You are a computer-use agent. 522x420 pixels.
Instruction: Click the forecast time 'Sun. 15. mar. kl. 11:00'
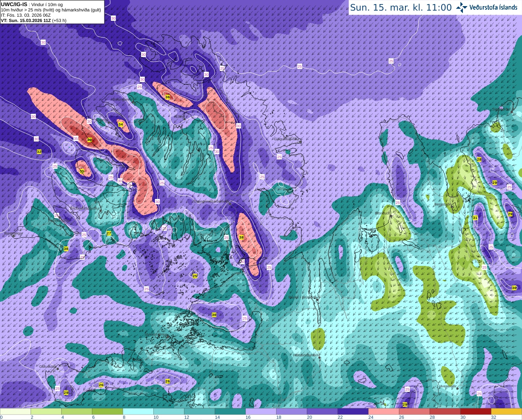[x=401, y=7]
